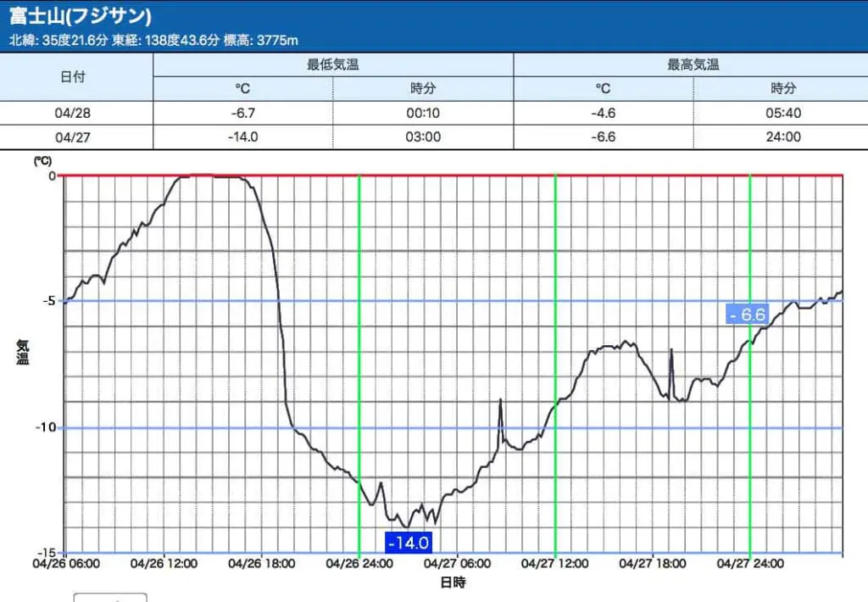Select the 標高: 3775m elevation text

[261, 40]
